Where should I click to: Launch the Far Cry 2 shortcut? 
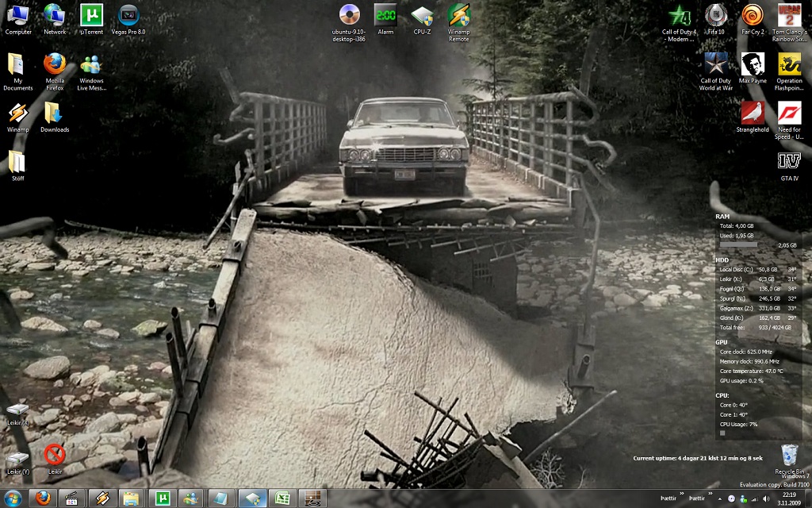pos(753,20)
